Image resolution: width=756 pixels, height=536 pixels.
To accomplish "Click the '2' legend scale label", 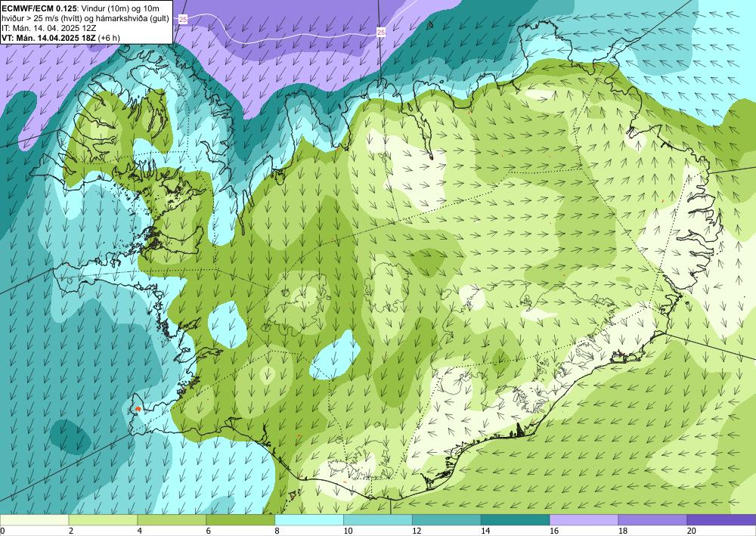I will [71, 531].
